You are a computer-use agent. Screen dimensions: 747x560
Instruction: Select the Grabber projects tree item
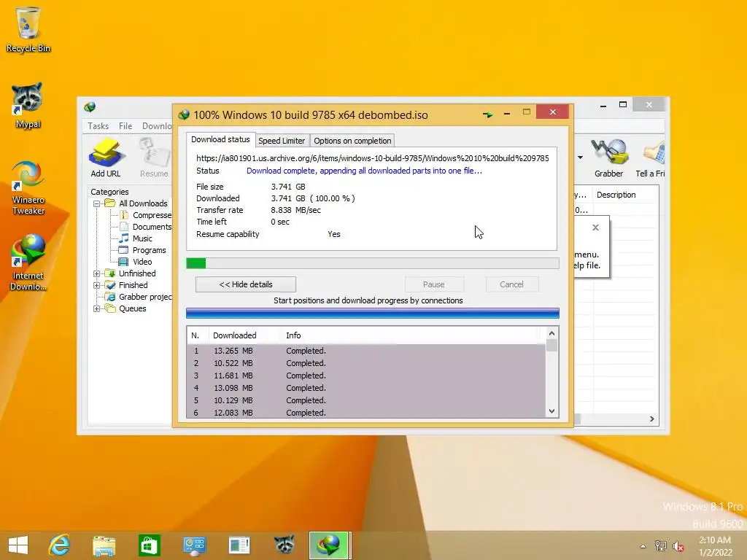click(x=139, y=297)
